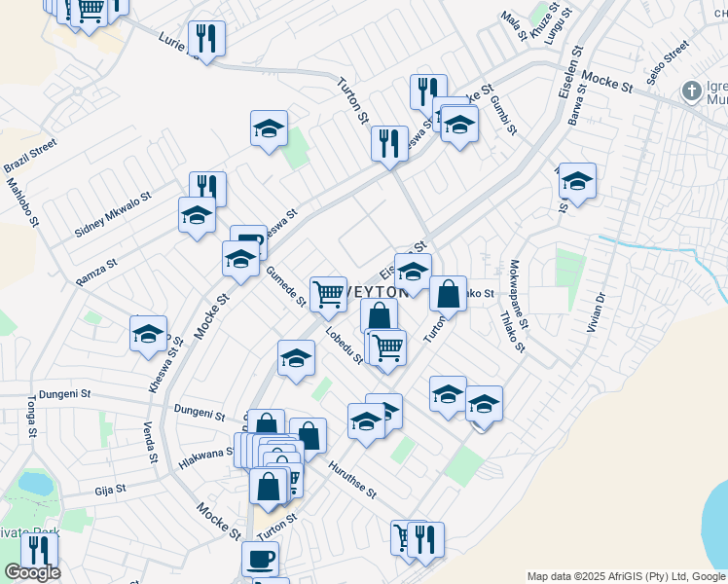Click the shopping cart marker in top-left corner
This screenshot has width=728, height=584.
click(x=90, y=12)
